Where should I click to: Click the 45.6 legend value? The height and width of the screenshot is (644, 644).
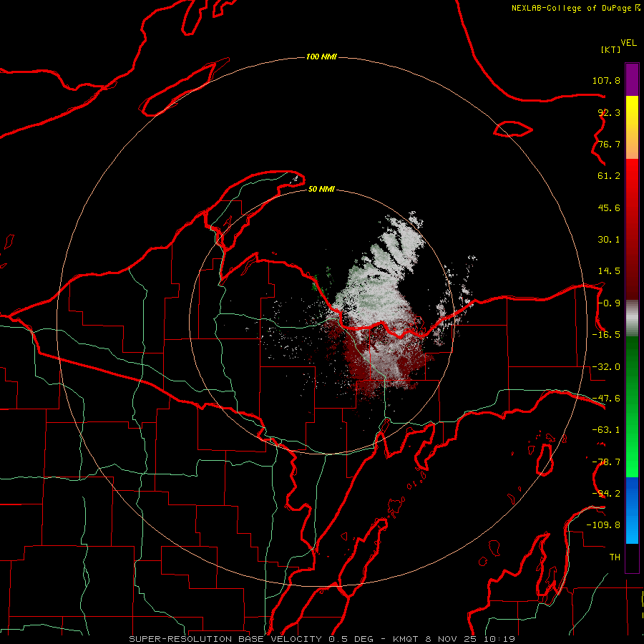click(x=609, y=208)
